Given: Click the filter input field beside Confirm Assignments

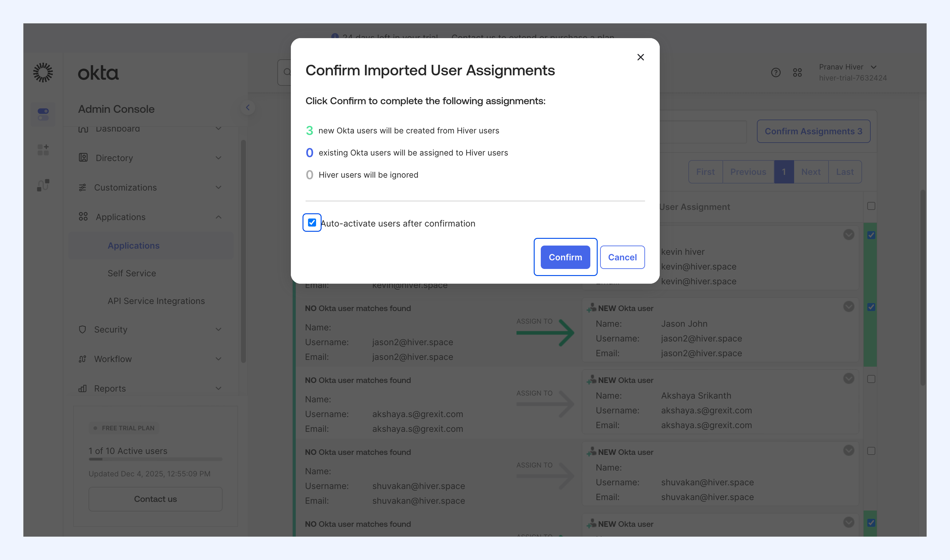Looking at the screenshot, I should (703, 132).
